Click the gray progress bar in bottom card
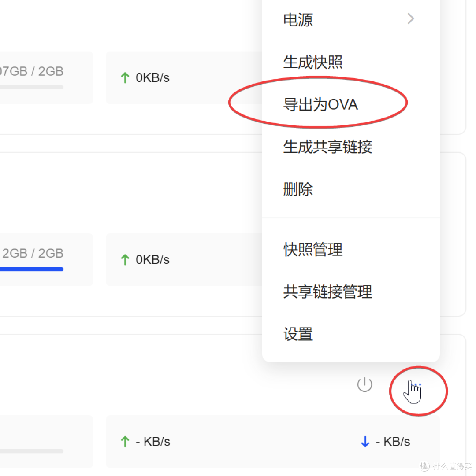 point(32,451)
